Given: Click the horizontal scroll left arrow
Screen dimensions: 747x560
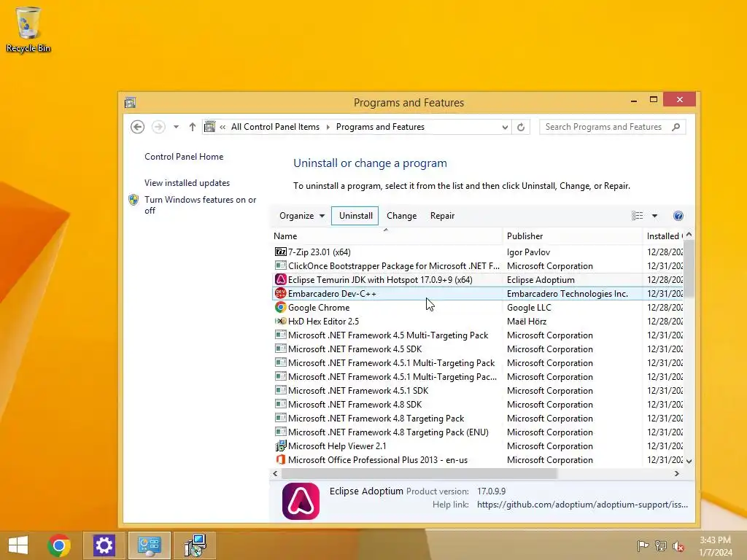Looking at the screenshot, I should 275,473.
